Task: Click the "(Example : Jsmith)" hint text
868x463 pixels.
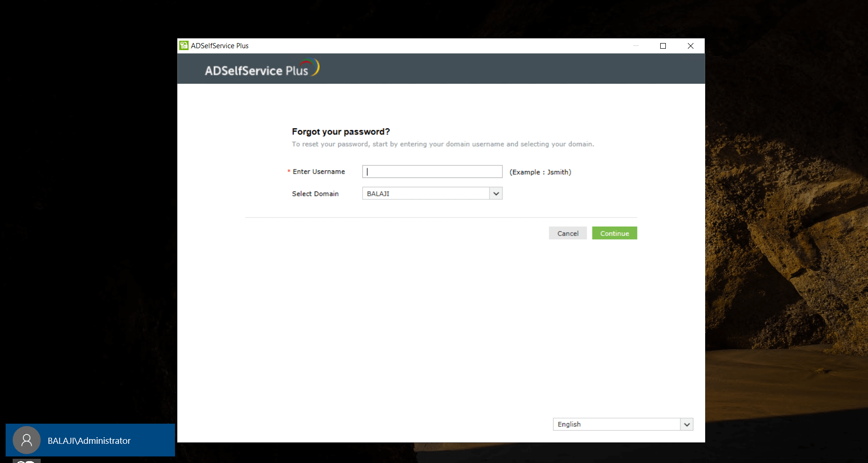Action: click(x=540, y=172)
